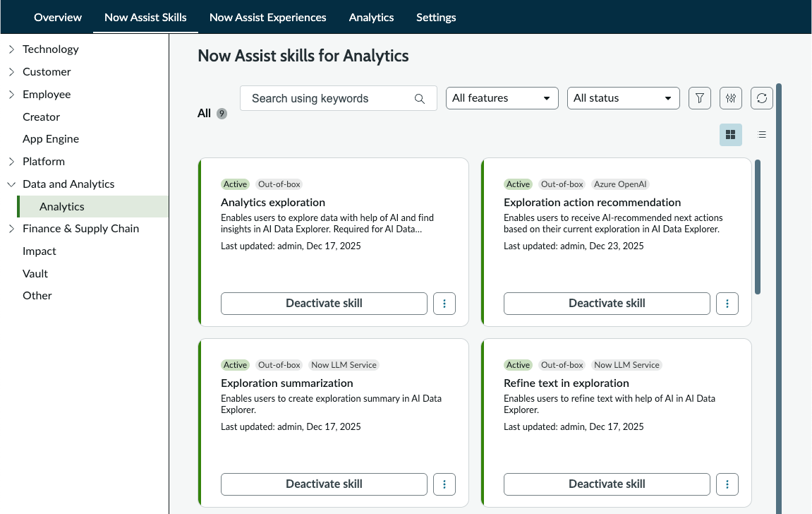
Task: Click the Search using keywords field
Action: (x=339, y=98)
